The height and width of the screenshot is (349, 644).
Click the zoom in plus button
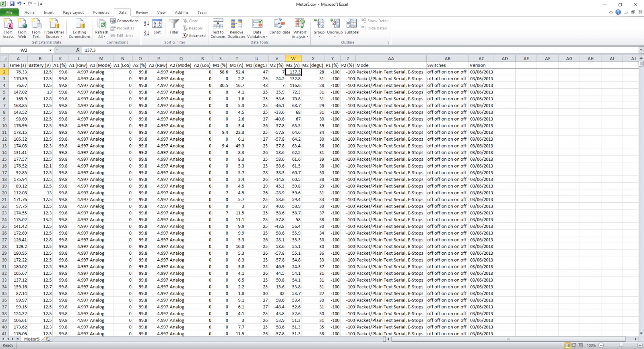click(640, 345)
